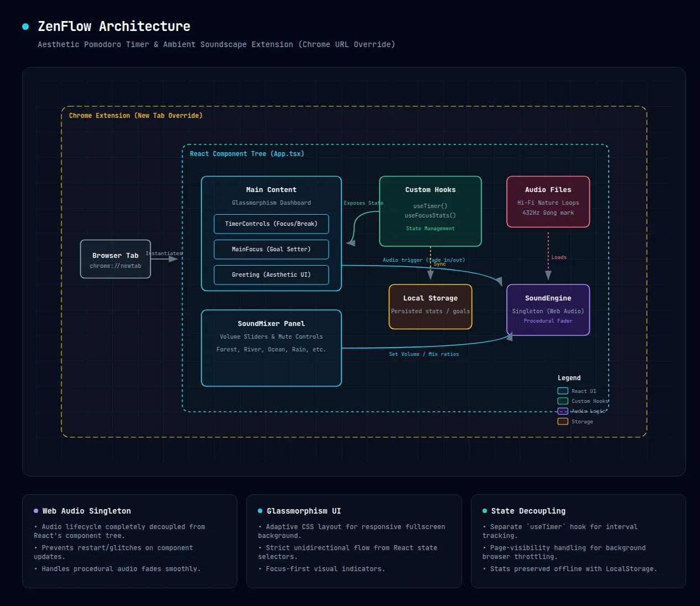The height and width of the screenshot is (606, 700).
Task: Click the Custom Hooks legend swatch
Action: [563, 401]
